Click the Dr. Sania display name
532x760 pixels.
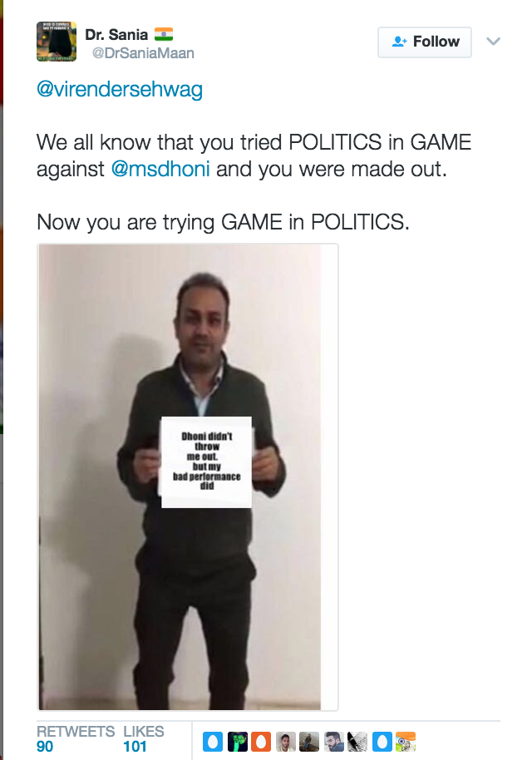[x=116, y=35]
